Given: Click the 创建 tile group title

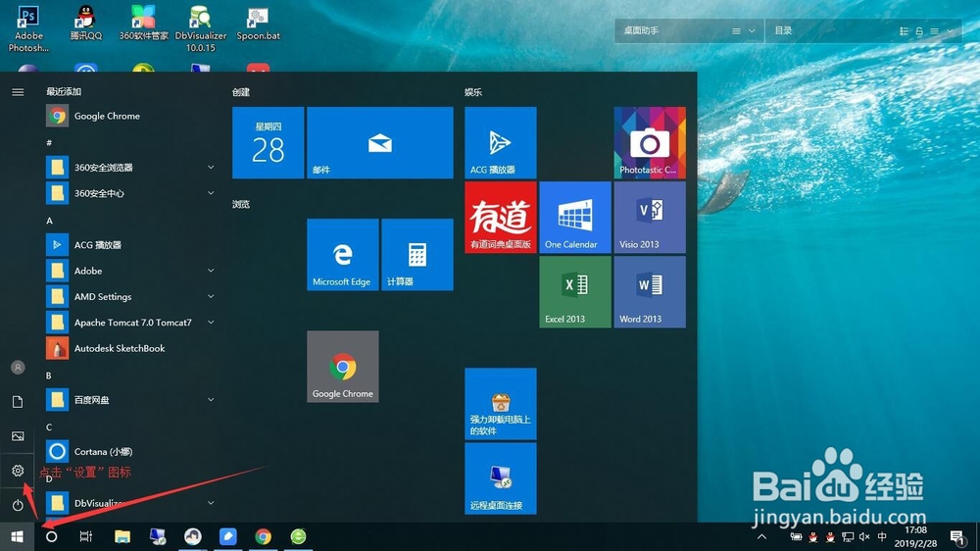Looking at the screenshot, I should [x=241, y=92].
